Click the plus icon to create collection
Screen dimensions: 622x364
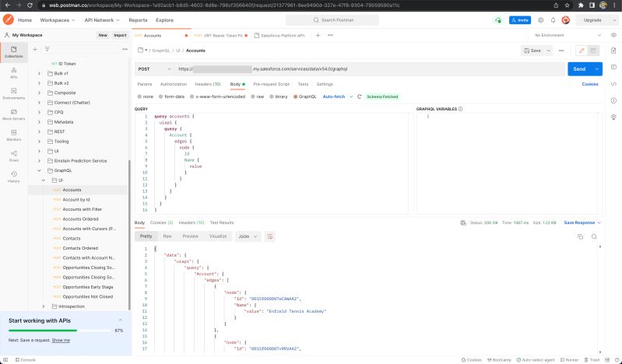point(35,49)
